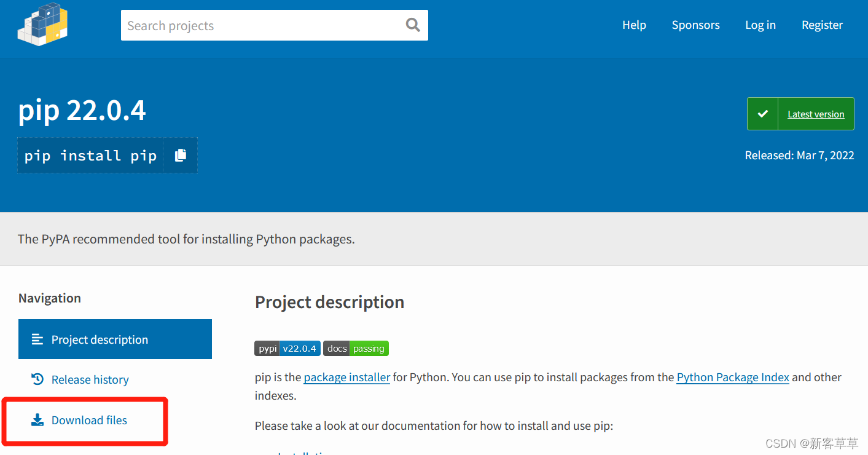Copy the pip install command to clipboard
Screen dimensions: 868x455
(x=180, y=156)
